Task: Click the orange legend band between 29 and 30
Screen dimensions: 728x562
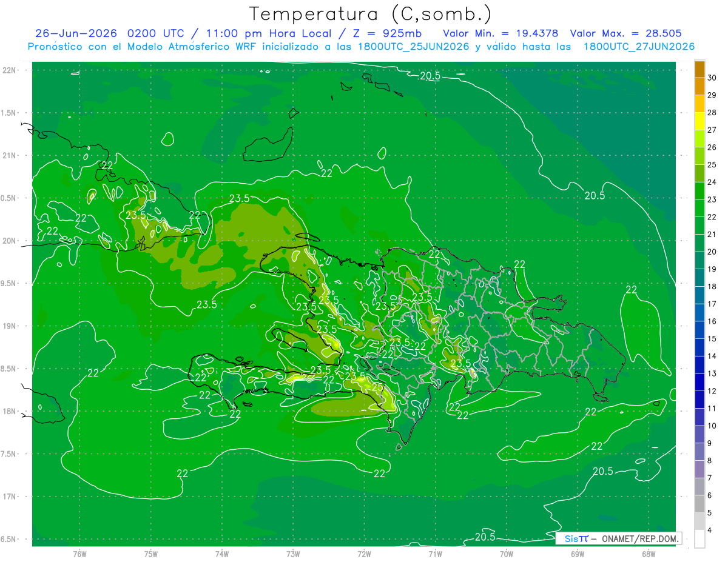Action: [x=699, y=87]
